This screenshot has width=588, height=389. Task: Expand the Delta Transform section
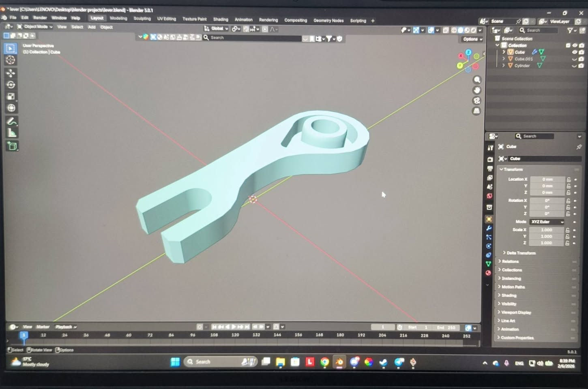click(x=519, y=253)
